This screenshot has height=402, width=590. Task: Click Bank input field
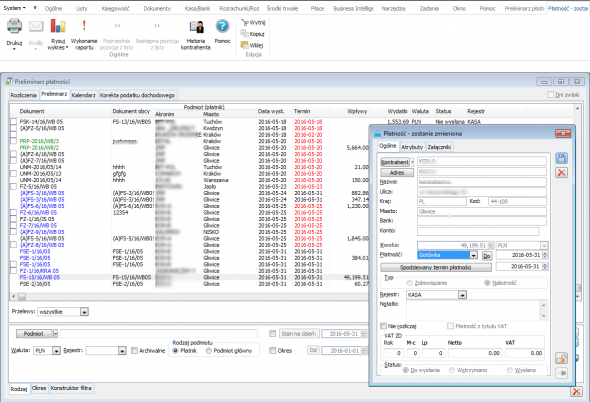point(482,221)
